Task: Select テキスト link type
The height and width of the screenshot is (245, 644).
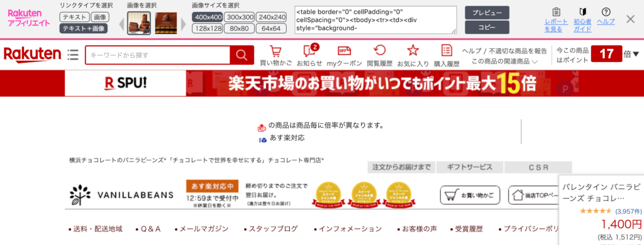Action: coord(74,17)
